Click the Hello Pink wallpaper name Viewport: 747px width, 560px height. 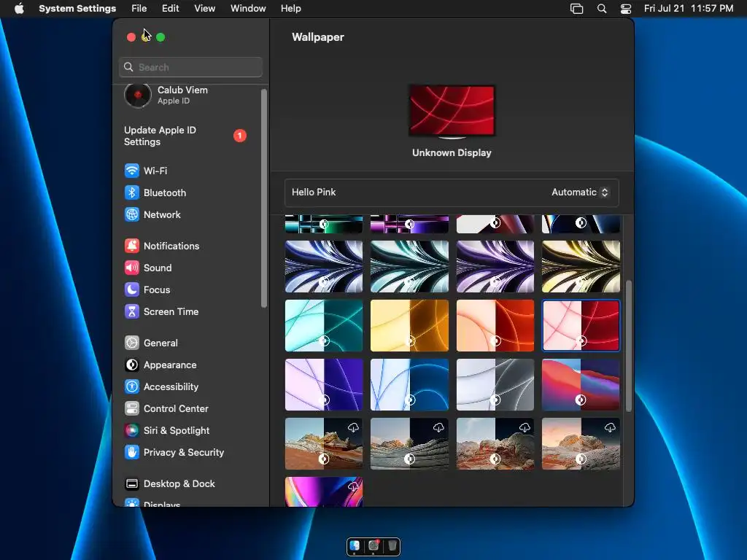coord(314,192)
